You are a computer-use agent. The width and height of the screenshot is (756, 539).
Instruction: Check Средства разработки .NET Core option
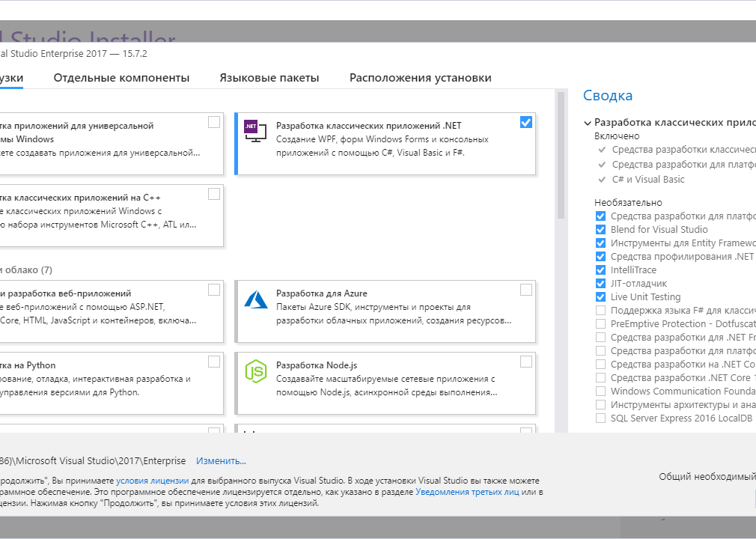(600, 377)
